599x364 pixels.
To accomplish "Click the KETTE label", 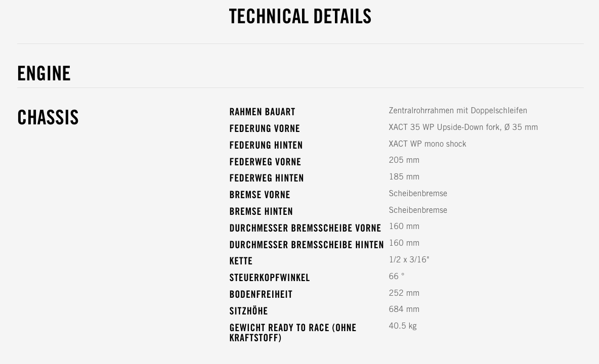I will point(241,261).
